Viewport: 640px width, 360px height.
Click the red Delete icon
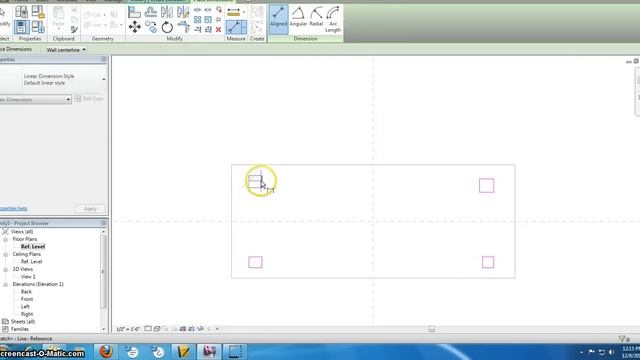pyautogui.click(x=218, y=29)
